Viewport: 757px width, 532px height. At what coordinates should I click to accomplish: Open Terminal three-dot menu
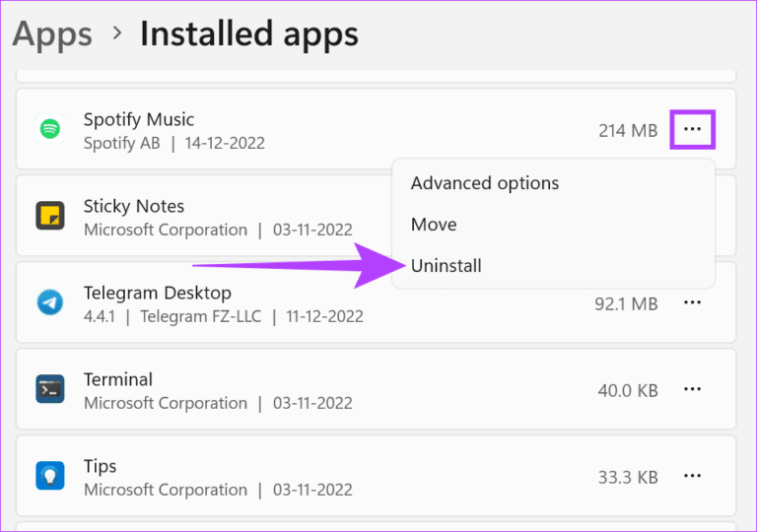[692, 389]
